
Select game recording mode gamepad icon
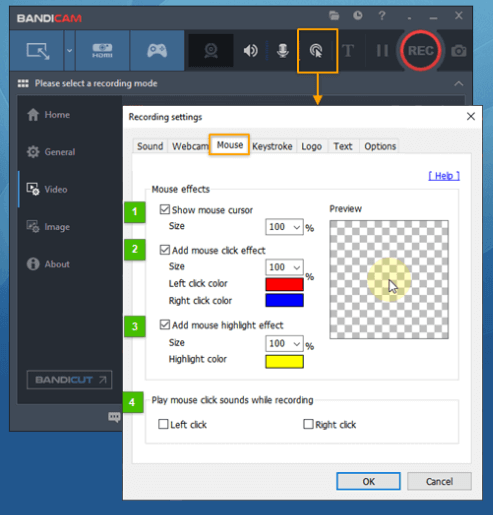[x=157, y=51]
